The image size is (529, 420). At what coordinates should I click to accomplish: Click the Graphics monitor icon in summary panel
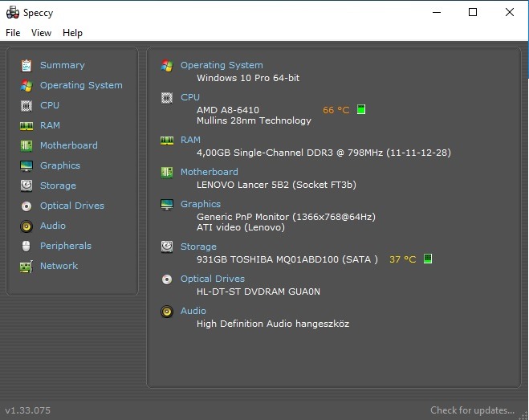coord(167,204)
